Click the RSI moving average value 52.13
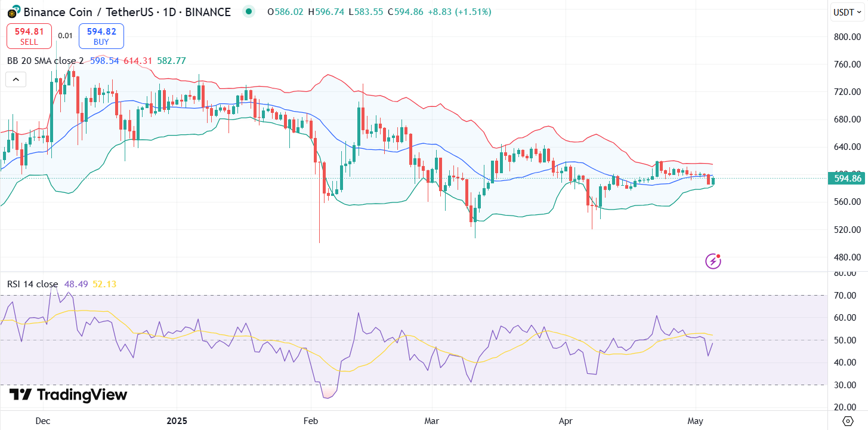 pos(104,284)
